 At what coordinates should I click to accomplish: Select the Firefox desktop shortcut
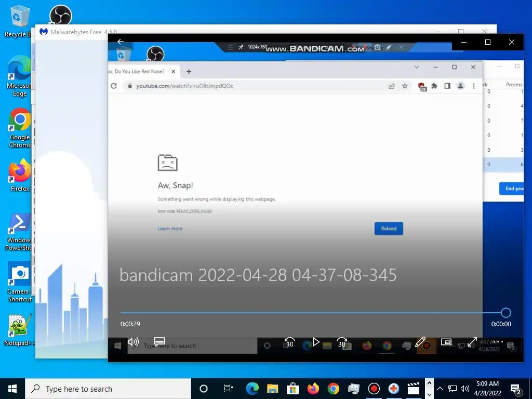[x=20, y=176]
